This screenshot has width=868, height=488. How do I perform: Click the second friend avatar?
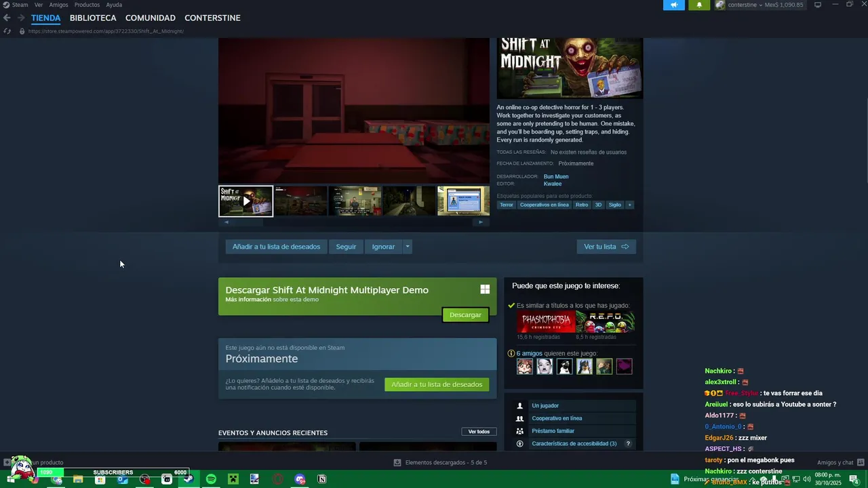pos(545,367)
